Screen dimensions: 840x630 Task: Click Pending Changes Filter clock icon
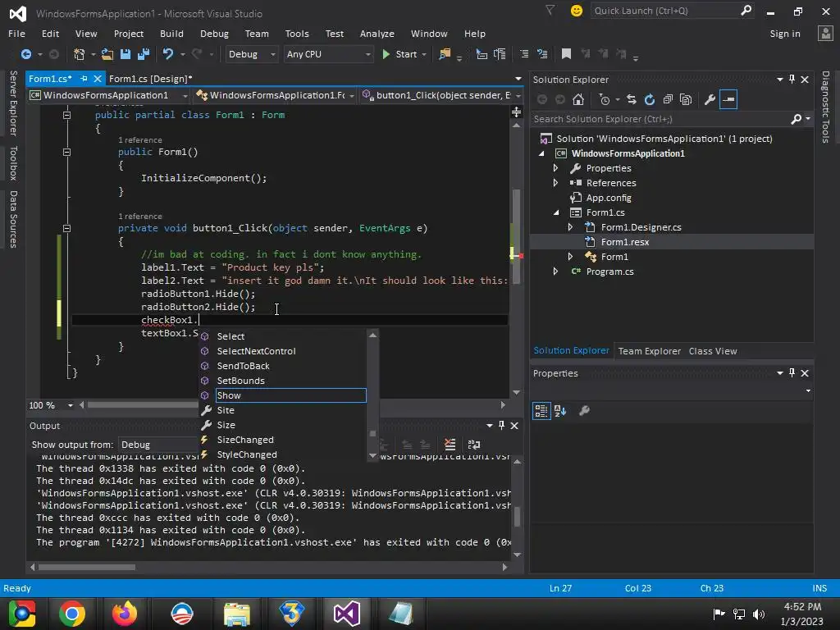point(605,99)
